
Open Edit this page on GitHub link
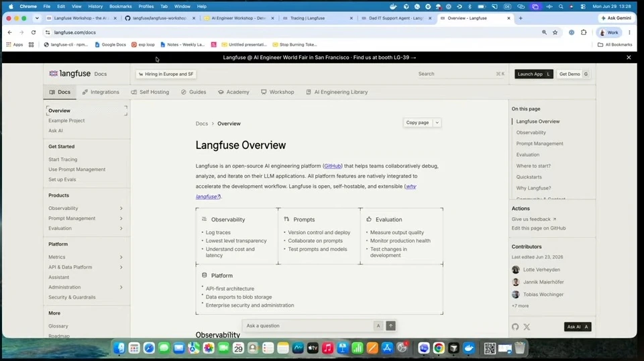(x=539, y=228)
